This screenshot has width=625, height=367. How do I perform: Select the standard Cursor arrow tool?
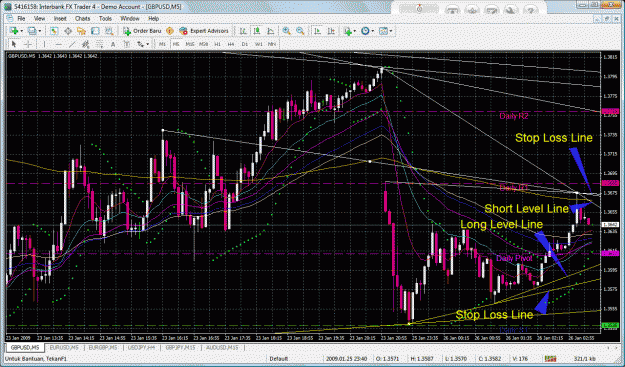[x=14, y=44]
